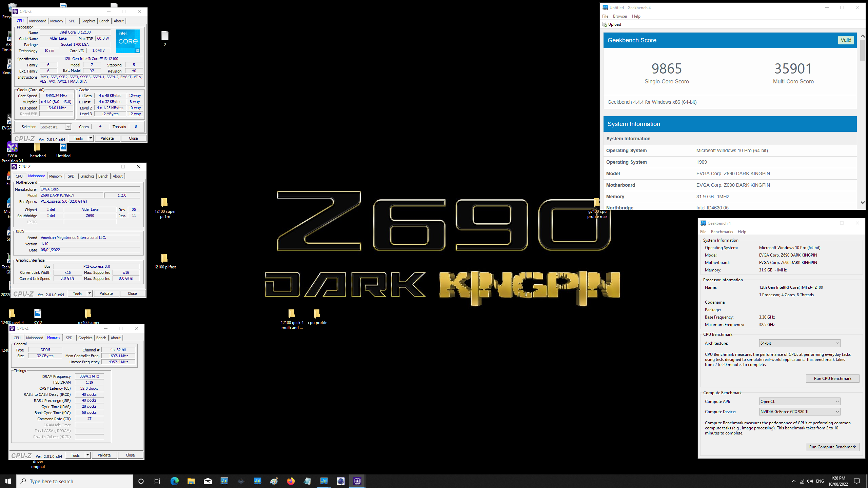Open the Windows Start menu
This screenshot has width=868, height=488.
tap(8, 481)
